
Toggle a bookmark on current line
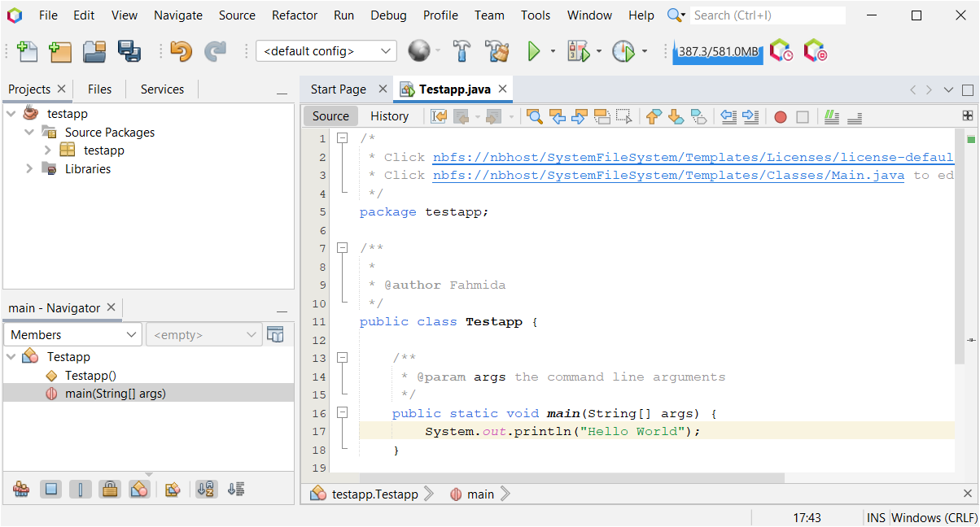tap(698, 116)
